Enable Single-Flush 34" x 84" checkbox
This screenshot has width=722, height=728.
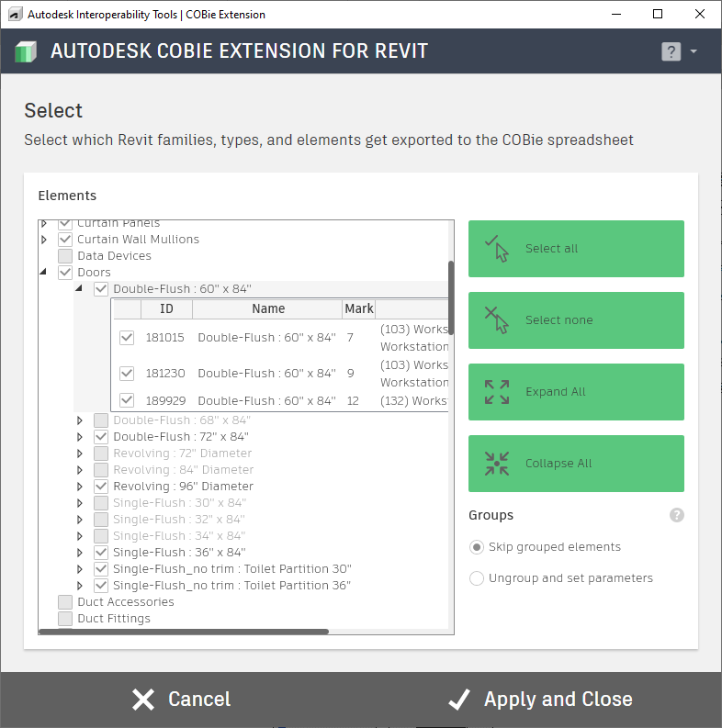101,536
